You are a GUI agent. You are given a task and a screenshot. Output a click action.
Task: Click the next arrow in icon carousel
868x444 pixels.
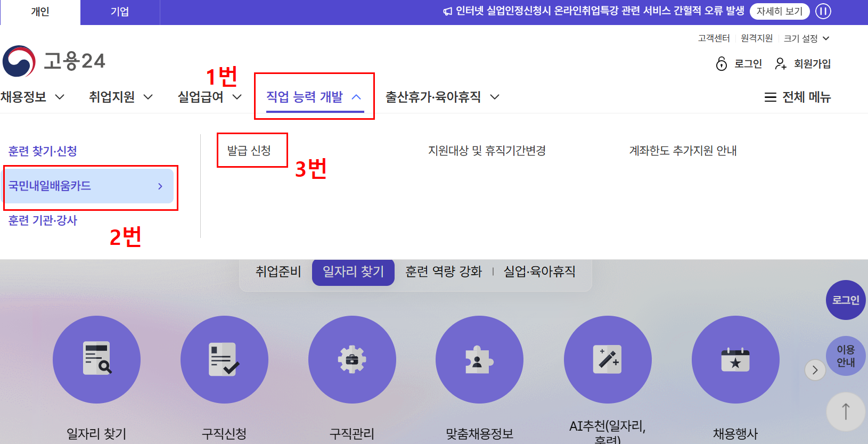click(815, 370)
